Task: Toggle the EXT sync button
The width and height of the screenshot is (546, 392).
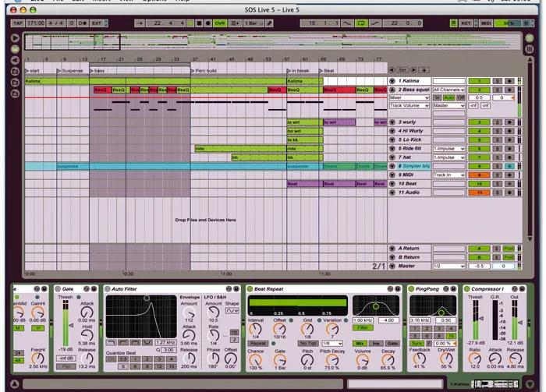Action: [x=97, y=23]
